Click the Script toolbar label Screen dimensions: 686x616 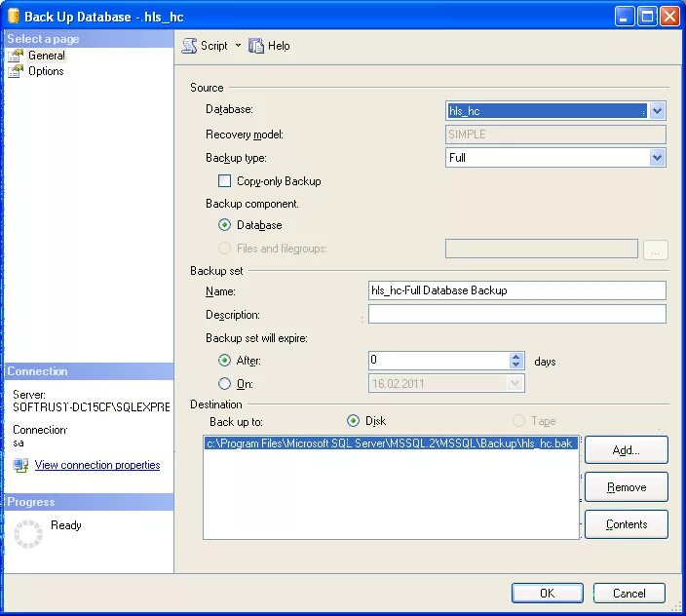[214, 46]
